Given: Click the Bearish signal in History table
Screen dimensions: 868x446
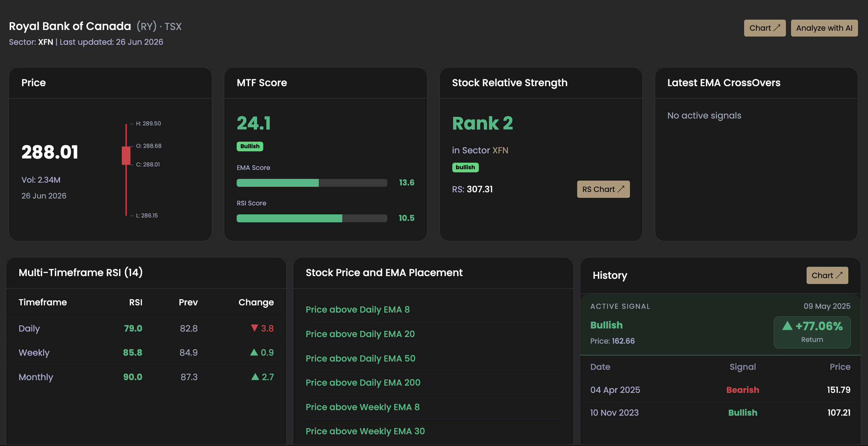Looking at the screenshot, I should point(742,390).
